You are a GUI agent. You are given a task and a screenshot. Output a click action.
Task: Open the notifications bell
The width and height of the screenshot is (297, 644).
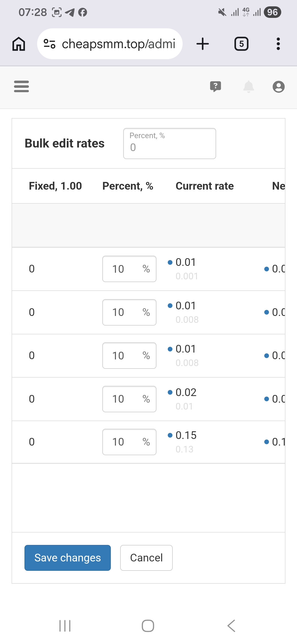(x=249, y=87)
